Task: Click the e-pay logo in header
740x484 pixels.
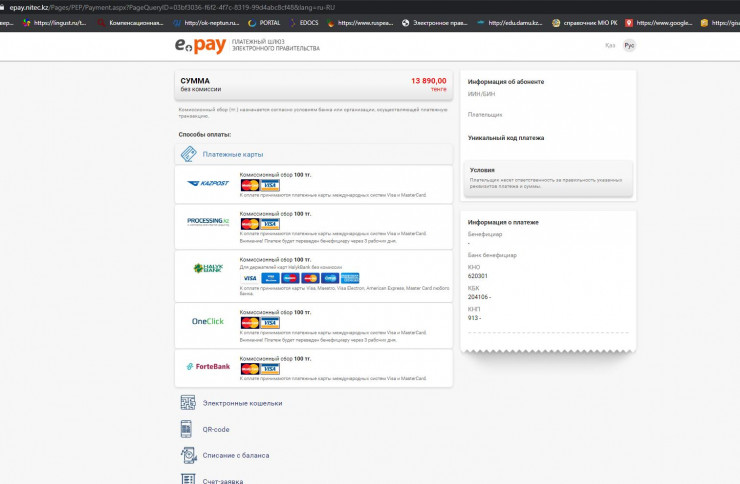Action: (x=200, y=45)
